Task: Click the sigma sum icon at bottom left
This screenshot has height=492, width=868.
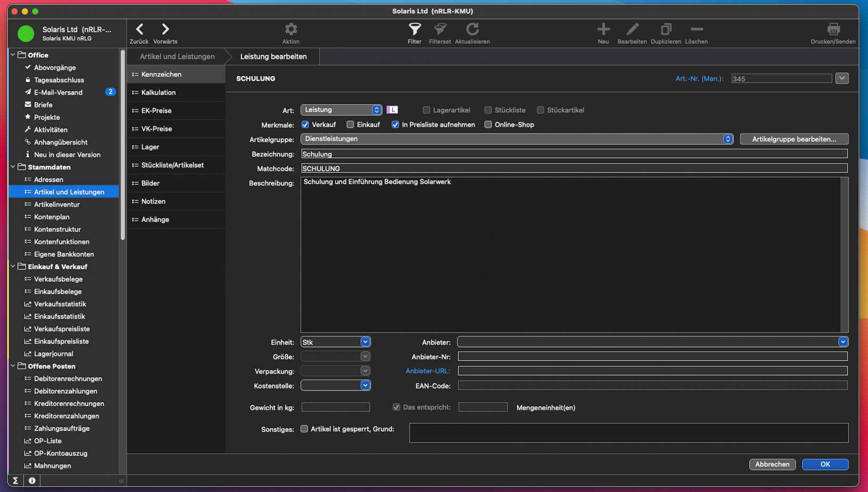Action: pos(16,480)
